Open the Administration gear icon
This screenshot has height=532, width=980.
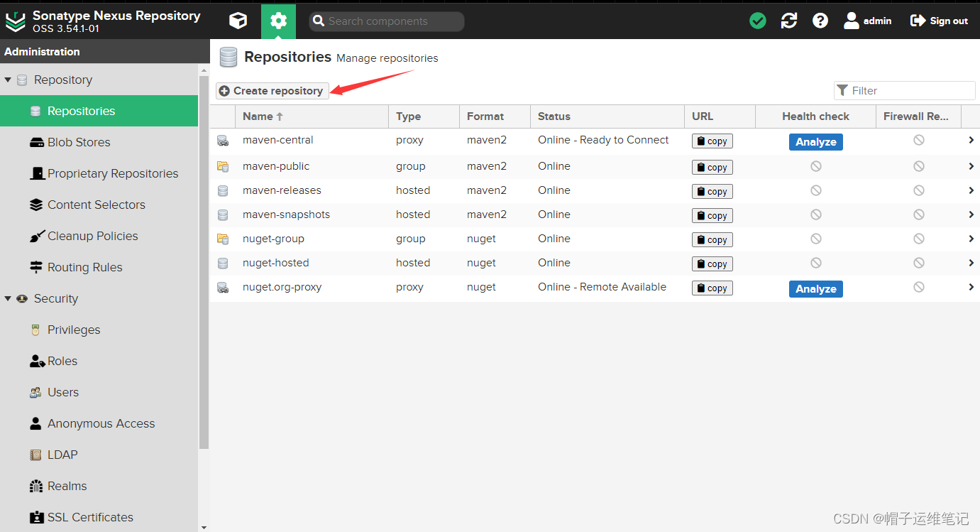pyautogui.click(x=278, y=21)
